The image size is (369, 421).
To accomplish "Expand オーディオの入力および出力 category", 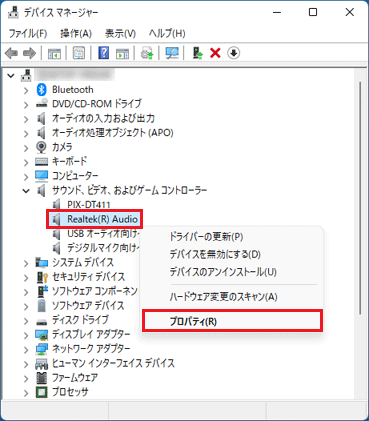I will point(26,119).
